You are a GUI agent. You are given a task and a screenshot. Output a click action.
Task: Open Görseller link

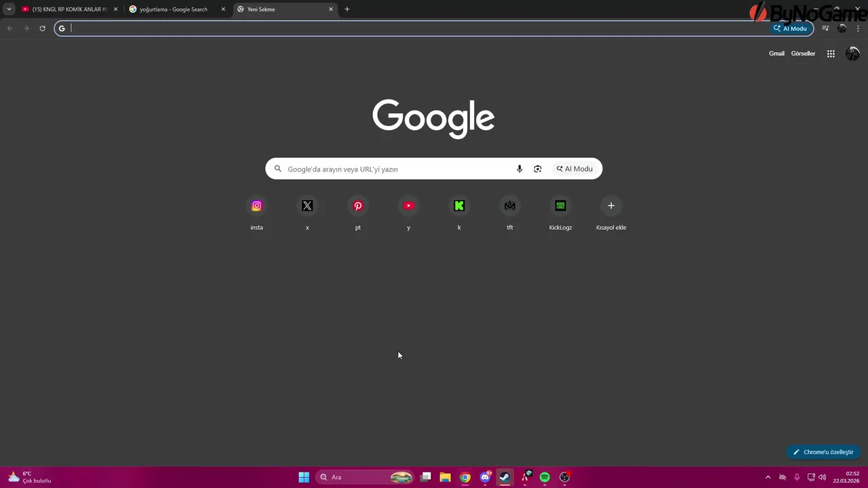[x=803, y=54]
